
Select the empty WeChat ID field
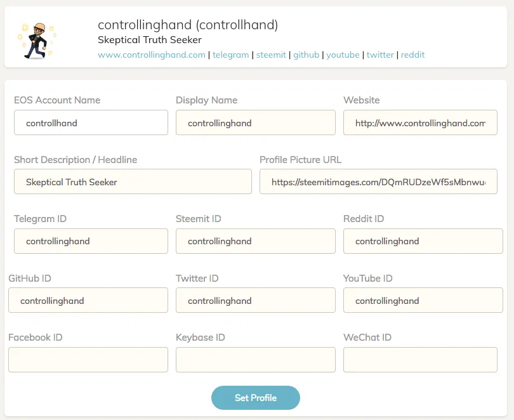(x=420, y=360)
